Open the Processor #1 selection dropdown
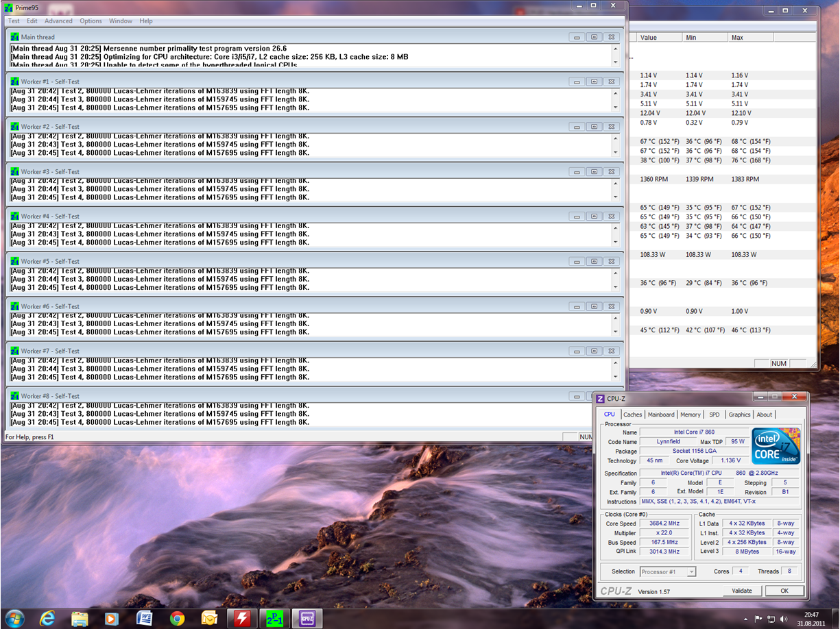The height and width of the screenshot is (629, 840). coord(668,571)
